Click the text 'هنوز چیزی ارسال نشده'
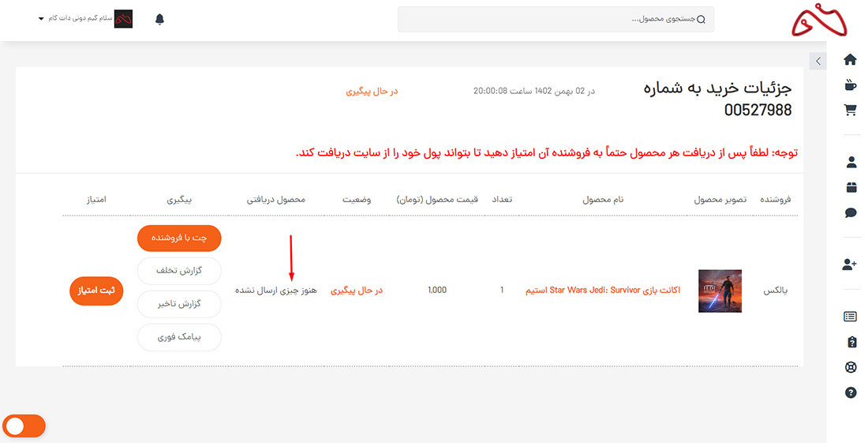The width and height of the screenshot is (868, 443). (275, 290)
